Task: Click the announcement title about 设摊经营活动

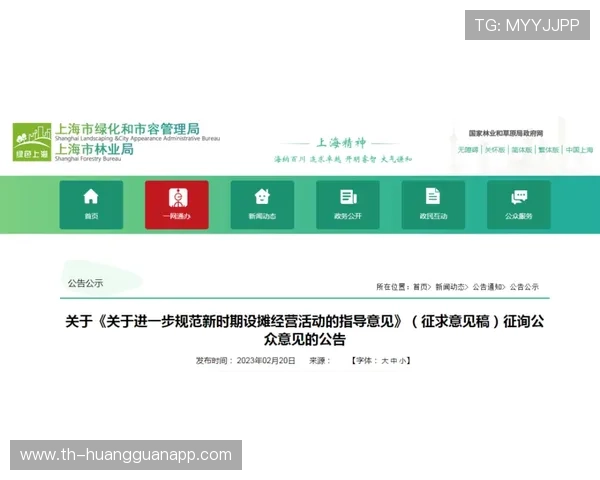Action: pos(305,330)
